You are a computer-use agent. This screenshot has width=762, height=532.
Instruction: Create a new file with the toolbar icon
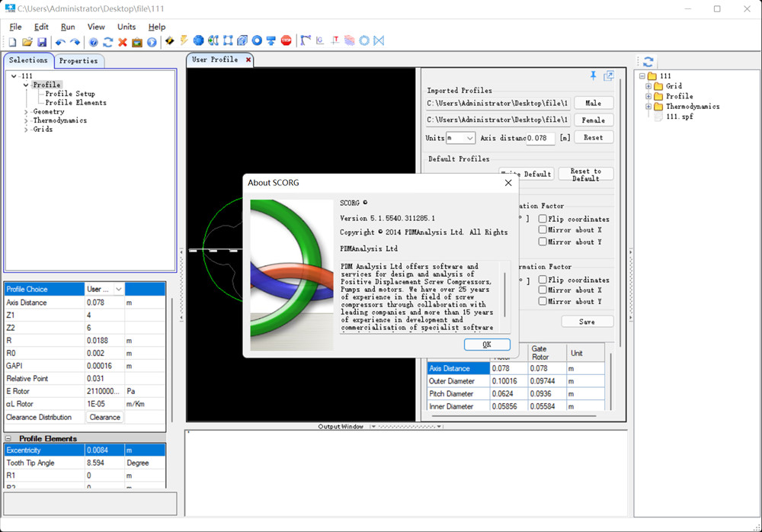point(13,42)
